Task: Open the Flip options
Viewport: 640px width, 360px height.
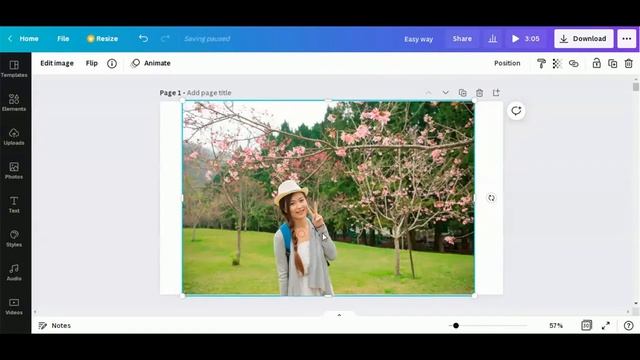Action: pos(92,63)
